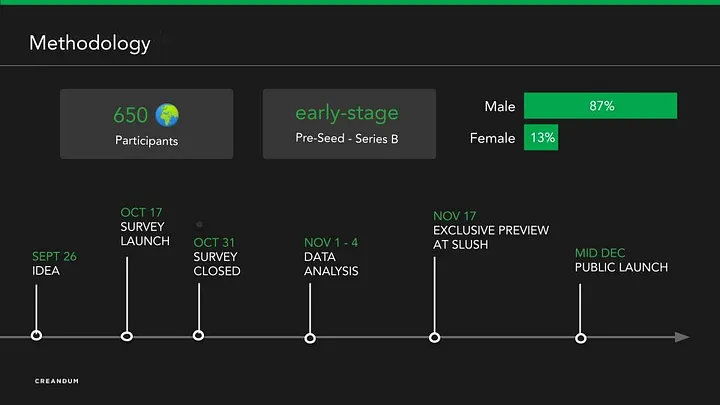Click the green Male 87% bar

click(600, 106)
